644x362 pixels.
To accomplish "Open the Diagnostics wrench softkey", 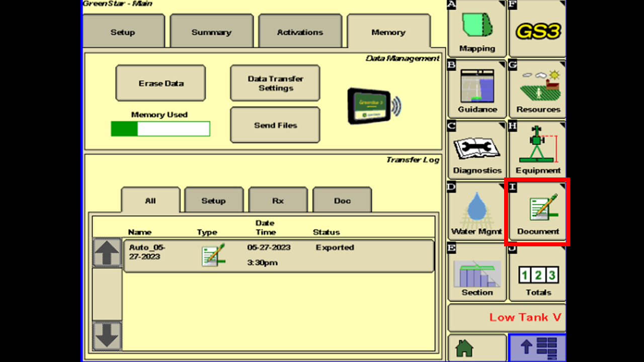I will coord(477,150).
